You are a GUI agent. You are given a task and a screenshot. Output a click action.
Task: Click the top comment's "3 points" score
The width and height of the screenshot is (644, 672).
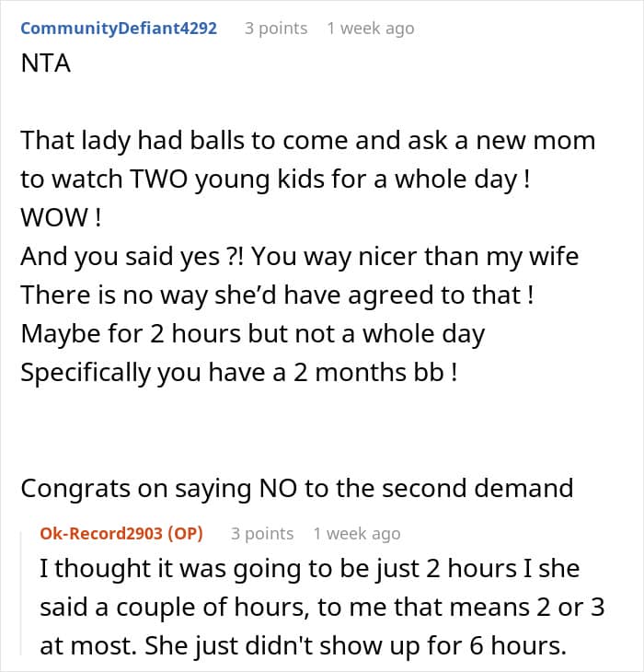(276, 29)
